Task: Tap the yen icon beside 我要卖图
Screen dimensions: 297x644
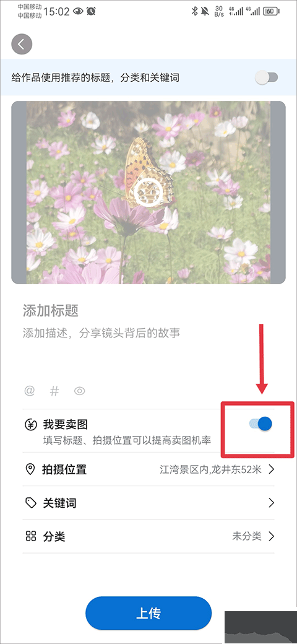Action: tap(30, 424)
